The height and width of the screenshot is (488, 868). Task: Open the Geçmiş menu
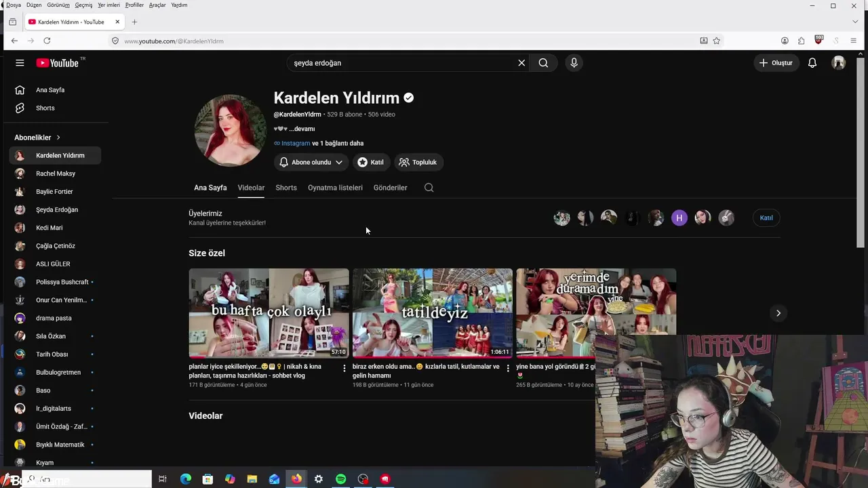tap(83, 5)
